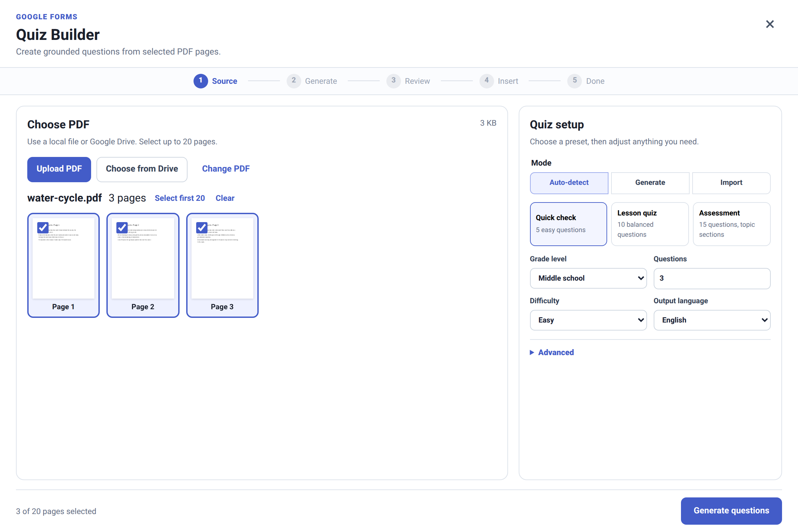Viewport: 798px width, 532px height.
Task: Click the Upload PDF button
Action: [x=59, y=169]
